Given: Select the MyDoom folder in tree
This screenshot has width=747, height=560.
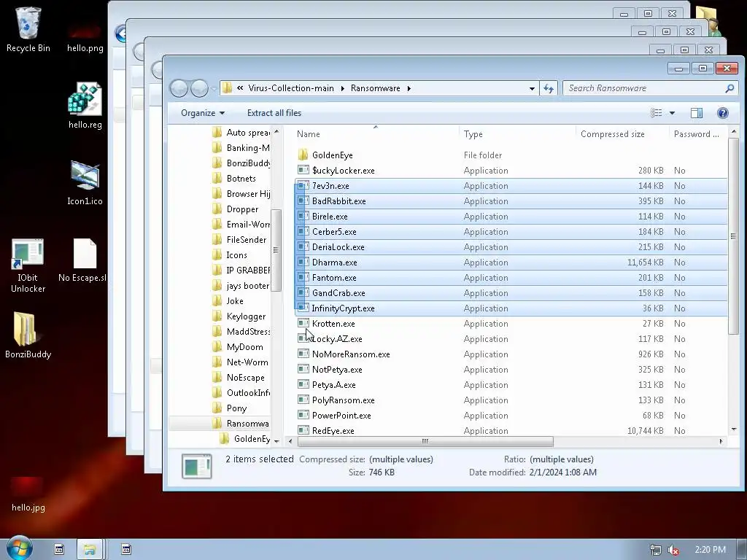Looking at the screenshot, I should tap(244, 347).
